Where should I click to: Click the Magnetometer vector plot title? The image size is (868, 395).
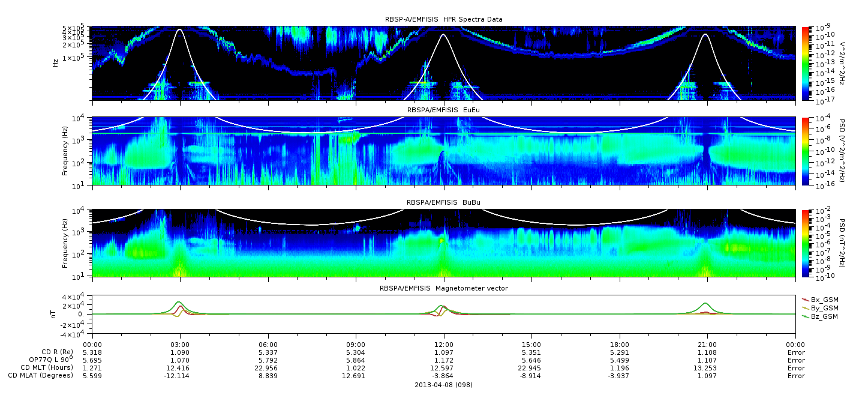click(443, 288)
